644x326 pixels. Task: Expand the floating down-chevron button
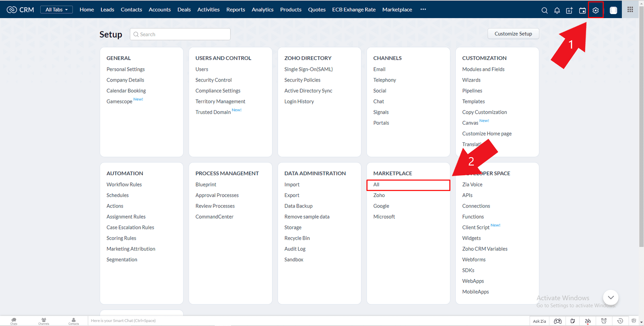click(611, 297)
